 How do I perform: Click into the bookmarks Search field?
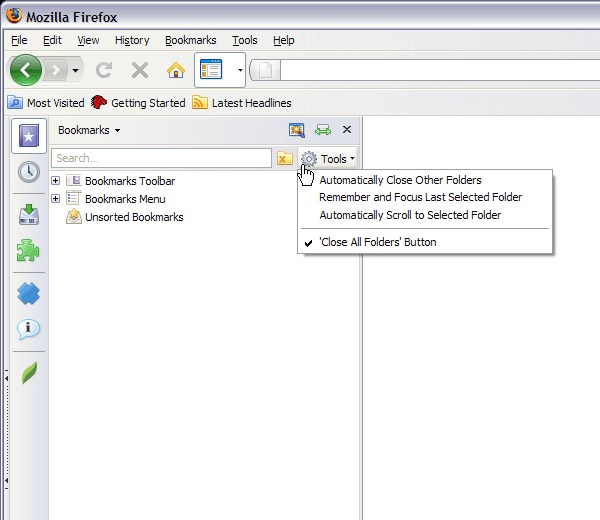pyautogui.click(x=161, y=158)
